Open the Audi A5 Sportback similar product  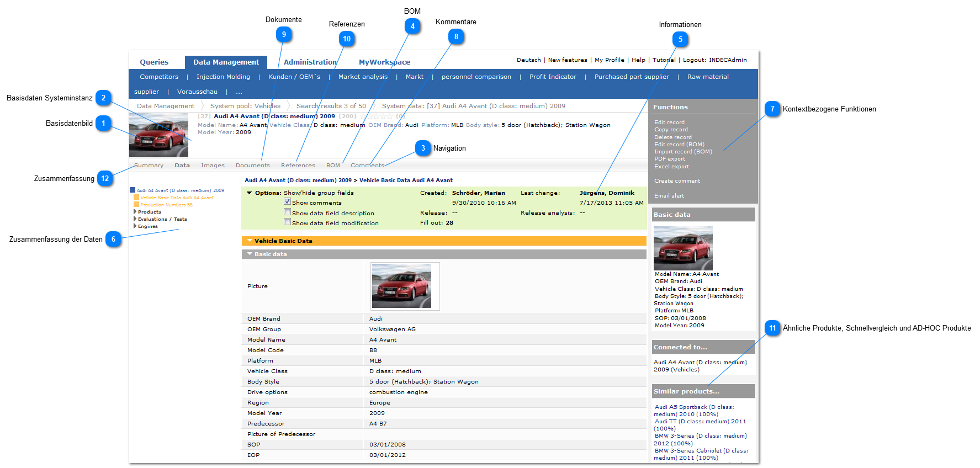coord(694,411)
